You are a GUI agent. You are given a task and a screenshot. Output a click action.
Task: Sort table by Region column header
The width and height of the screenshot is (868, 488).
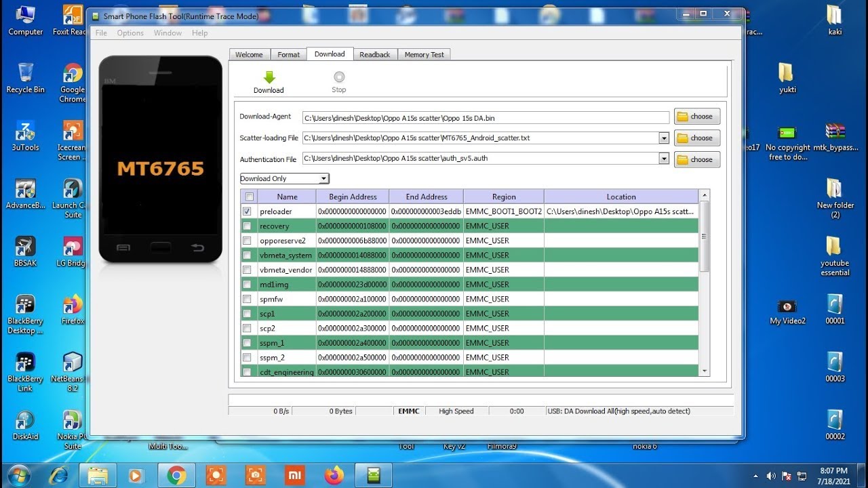click(504, 197)
